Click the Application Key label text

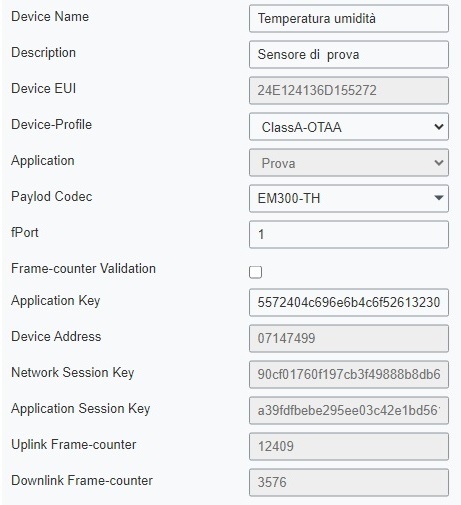click(x=56, y=301)
